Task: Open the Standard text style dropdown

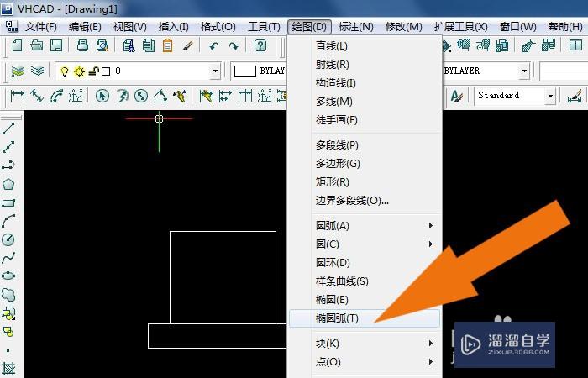Action: (550, 96)
